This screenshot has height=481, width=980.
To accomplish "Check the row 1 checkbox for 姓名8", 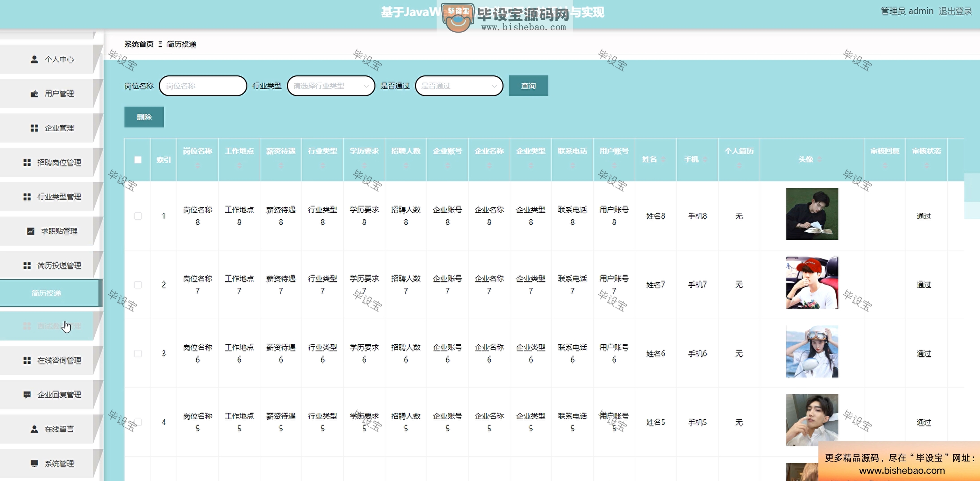I will [138, 216].
